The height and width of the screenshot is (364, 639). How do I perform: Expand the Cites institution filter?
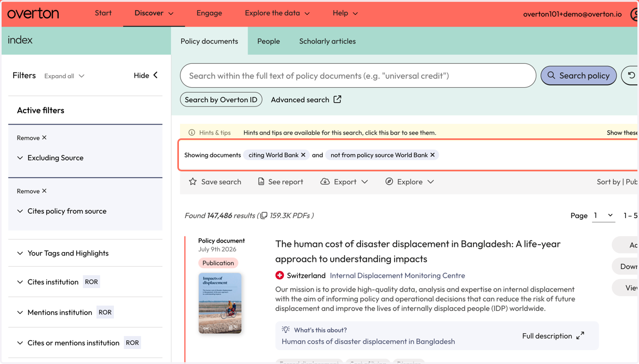pyautogui.click(x=47, y=282)
